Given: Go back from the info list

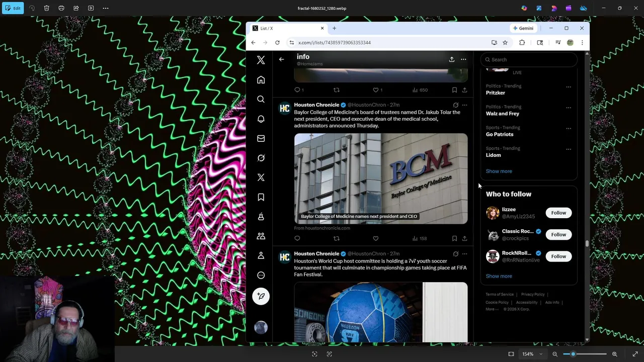Looking at the screenshot, I should click(x=281, y=59).
